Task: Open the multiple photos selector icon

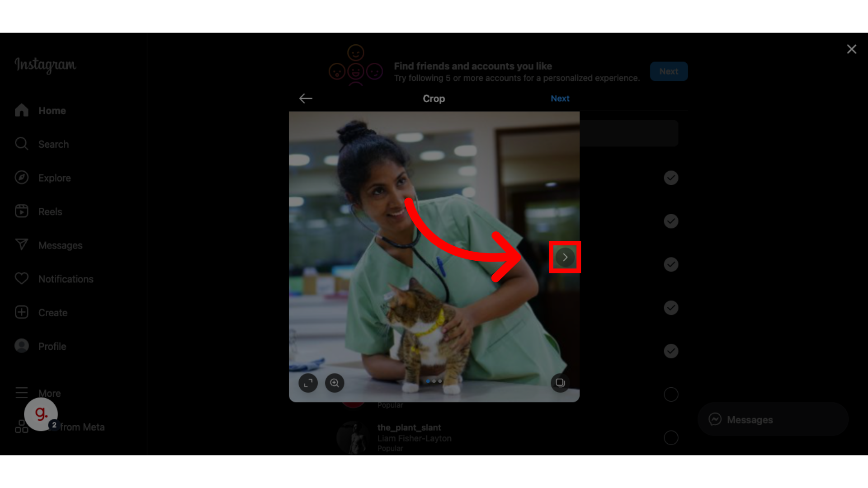Action: (x=560, y=383)
